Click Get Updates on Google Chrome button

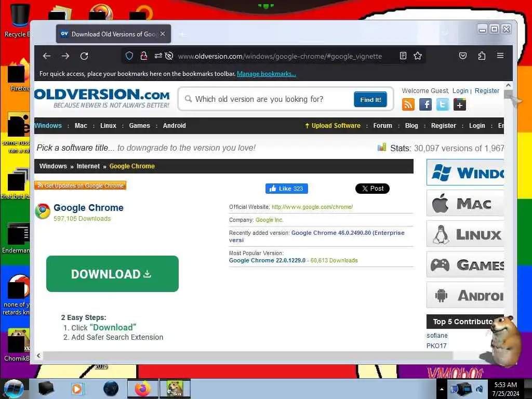click(x=80, y=185)
